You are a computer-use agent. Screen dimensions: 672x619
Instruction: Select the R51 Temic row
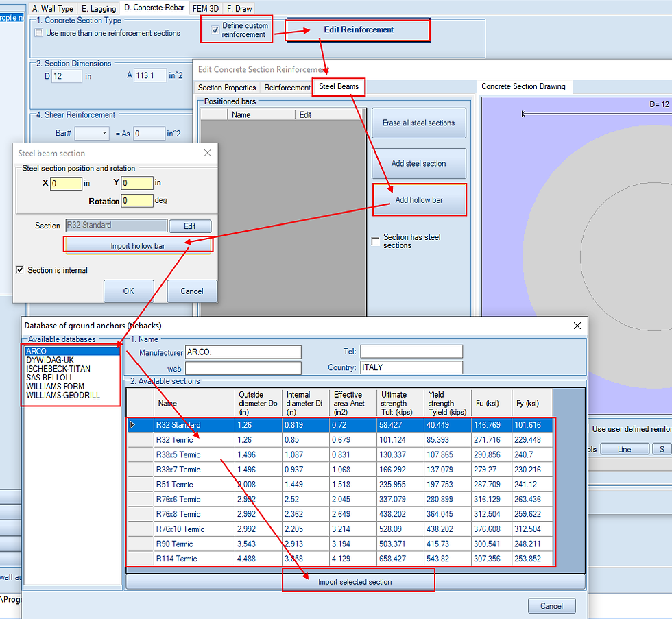(340, 485)
